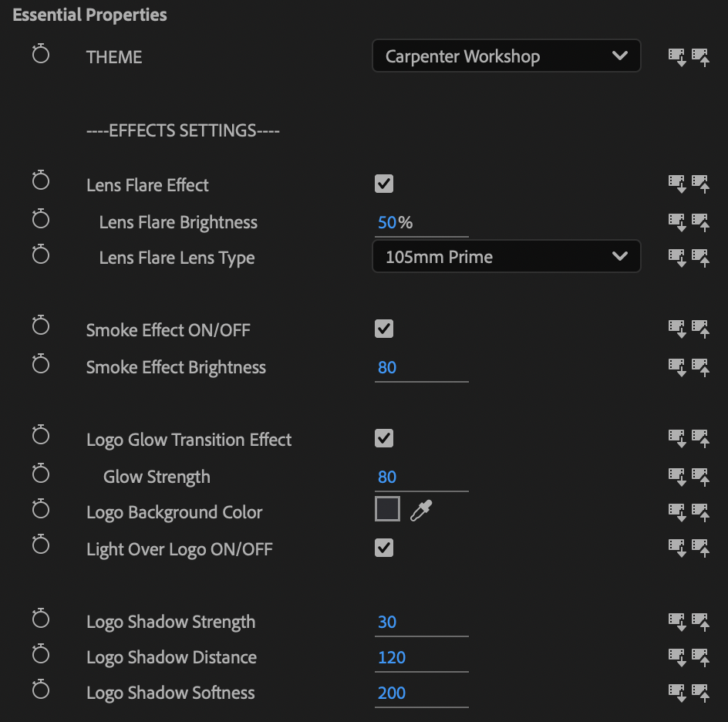
Task: Expand the Lens Flare Lens Type dropdown
Action: point(506,257)
